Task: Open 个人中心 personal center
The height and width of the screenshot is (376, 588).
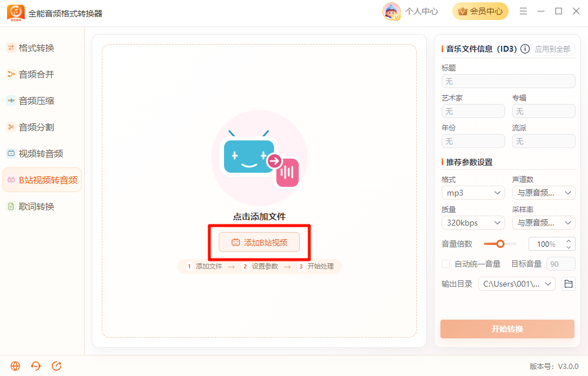Action: click(422, 11)
